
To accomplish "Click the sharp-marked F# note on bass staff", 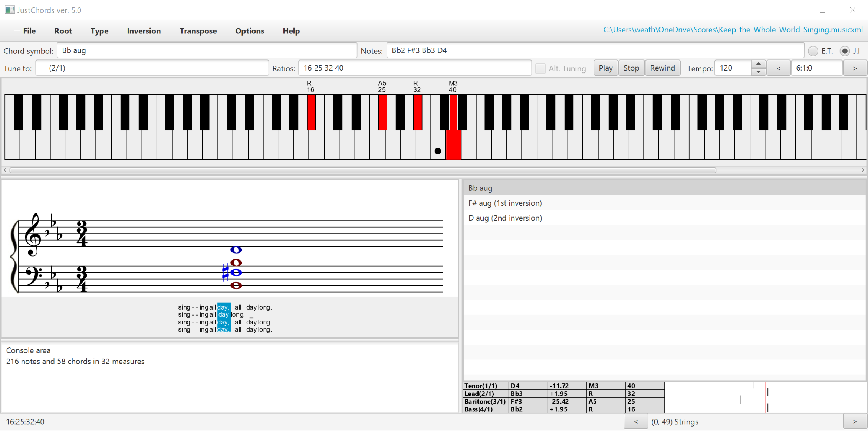I will (x=236, y=273).
